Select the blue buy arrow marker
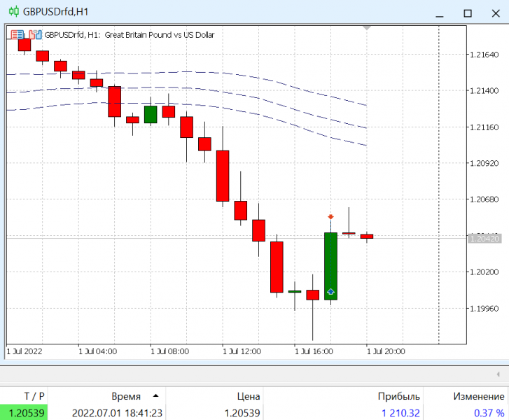 coord(330,291)
